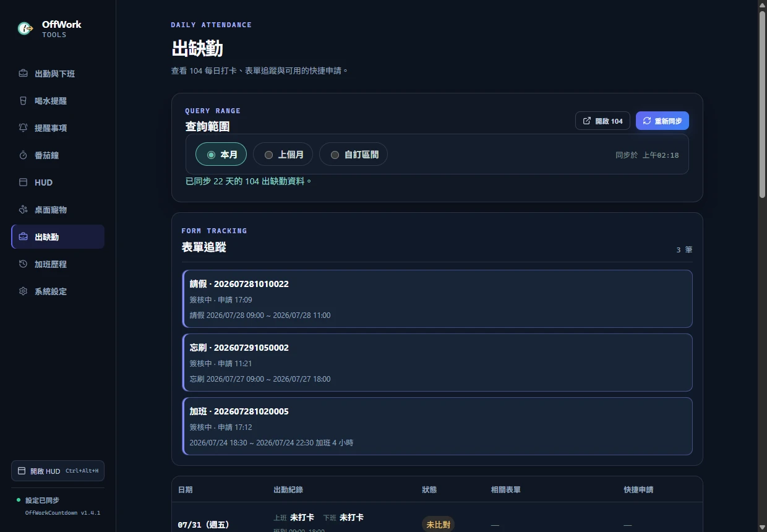Click the 重新同步 button

coord(662,121)
